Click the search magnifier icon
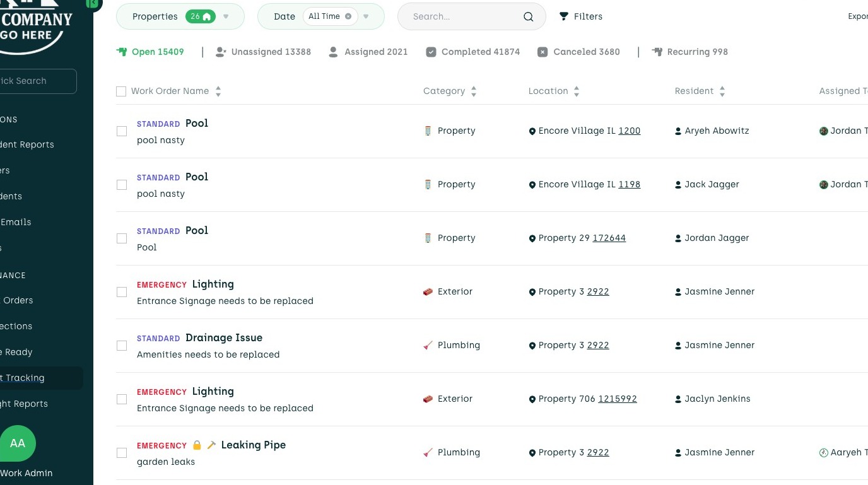Screen dimensions: 868x485 (529, 17)
